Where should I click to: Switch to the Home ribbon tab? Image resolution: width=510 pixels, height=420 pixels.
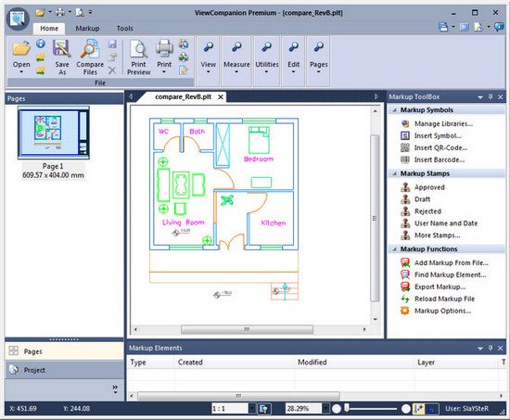[x=49, y=29]
